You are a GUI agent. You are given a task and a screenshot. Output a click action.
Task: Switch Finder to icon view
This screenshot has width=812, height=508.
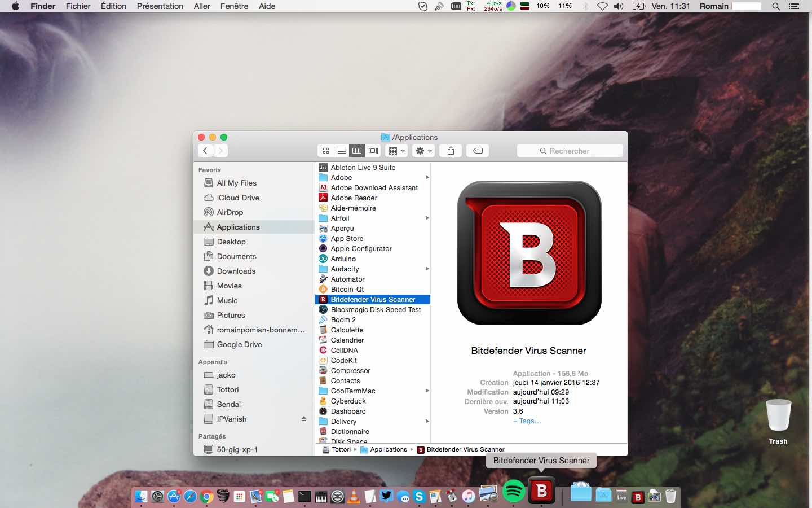[326, 151]
